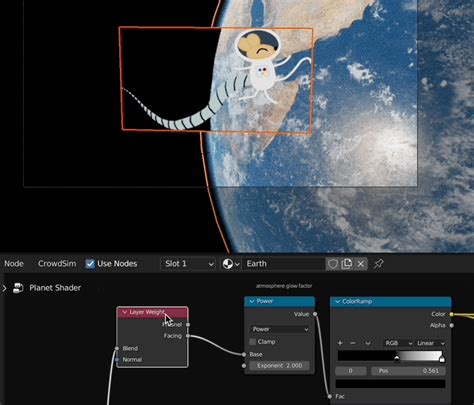This screenshot has height=405, width=474.
Task: Click the Facing output socket
Action: 188,336
